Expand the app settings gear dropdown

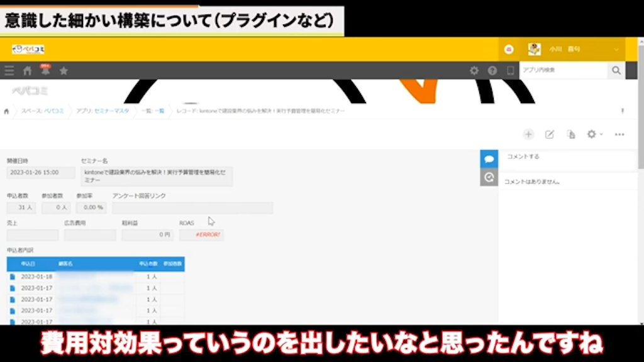[594, 134]
